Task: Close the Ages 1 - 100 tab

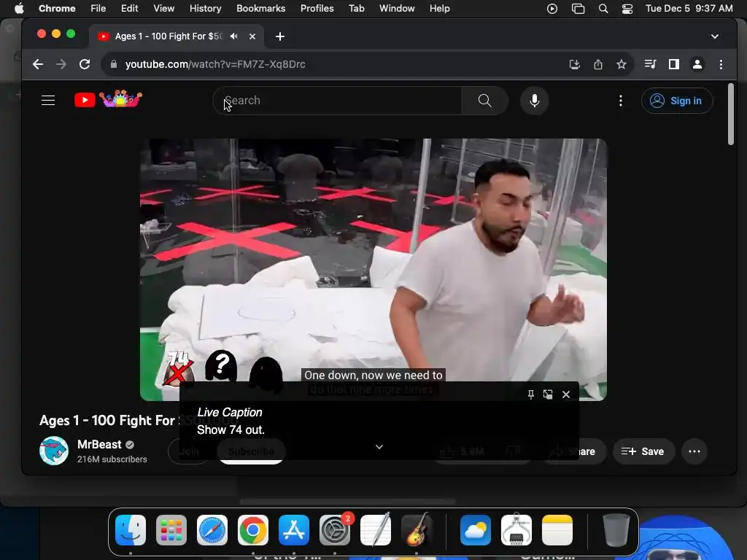Action: [x=252, y=36]
